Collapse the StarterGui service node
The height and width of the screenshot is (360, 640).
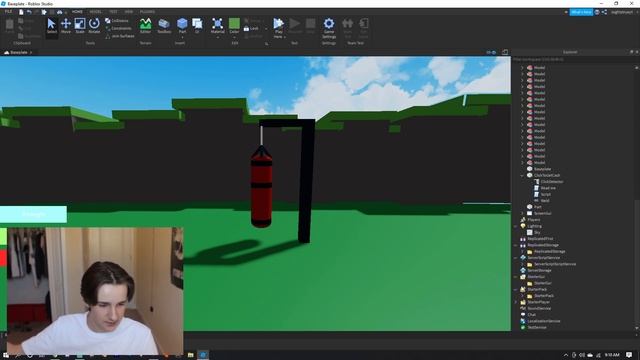(x=516, y=277)
